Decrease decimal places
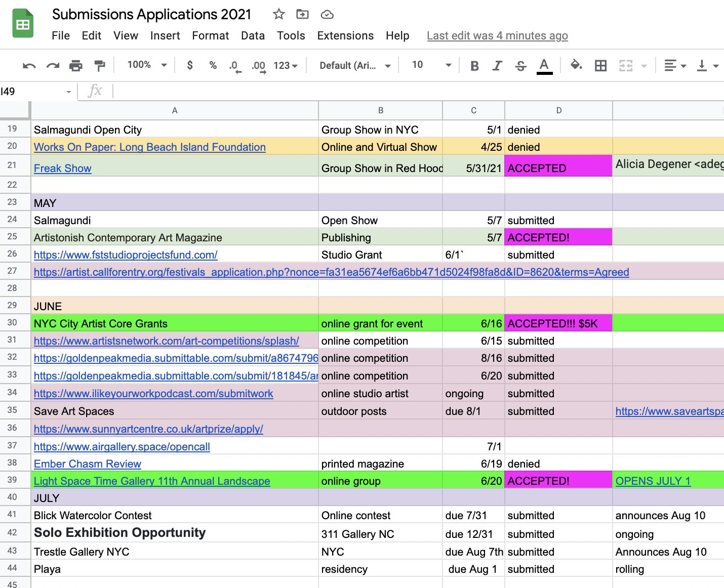Viewport: 724px width, 588px height. pyautogui.click(x=235, y=66)
